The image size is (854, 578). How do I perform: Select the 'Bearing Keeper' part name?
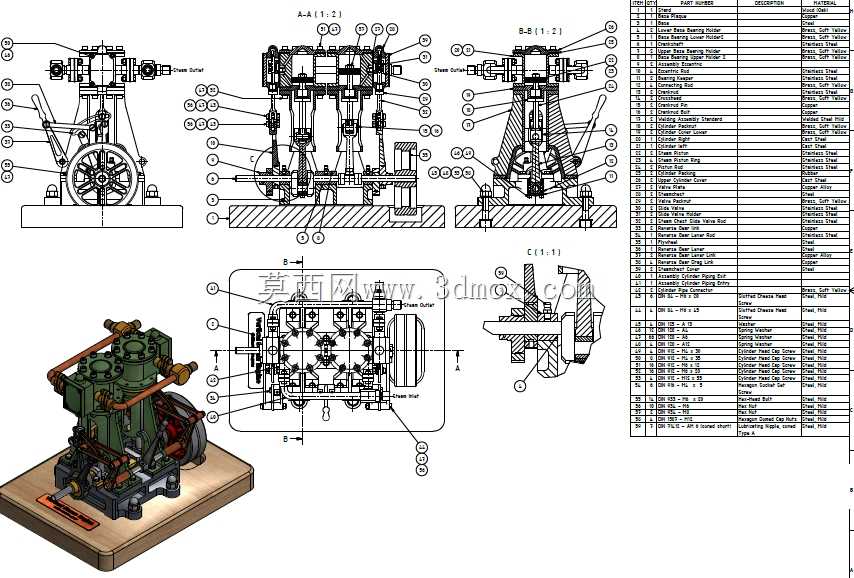pyautogui.click(x=674, y=78)
